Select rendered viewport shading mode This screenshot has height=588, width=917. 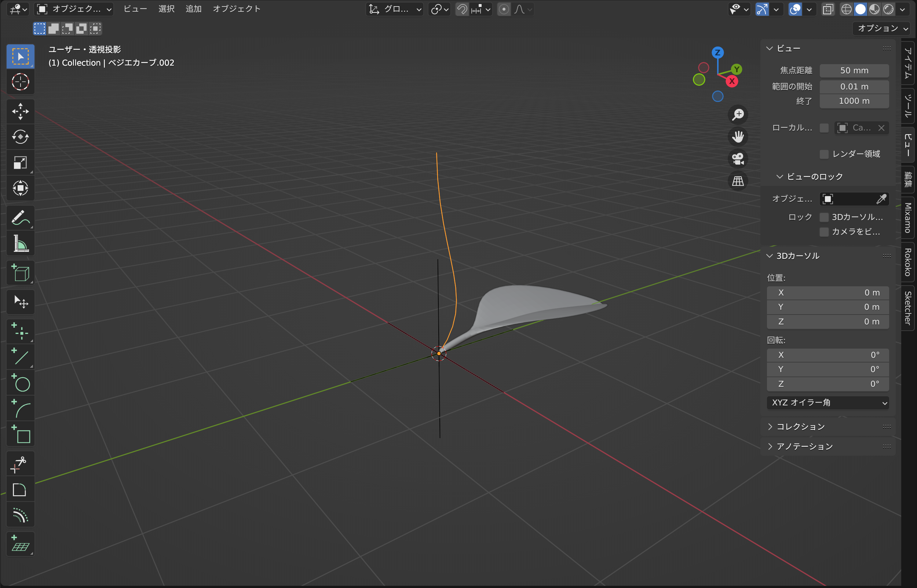888,9
